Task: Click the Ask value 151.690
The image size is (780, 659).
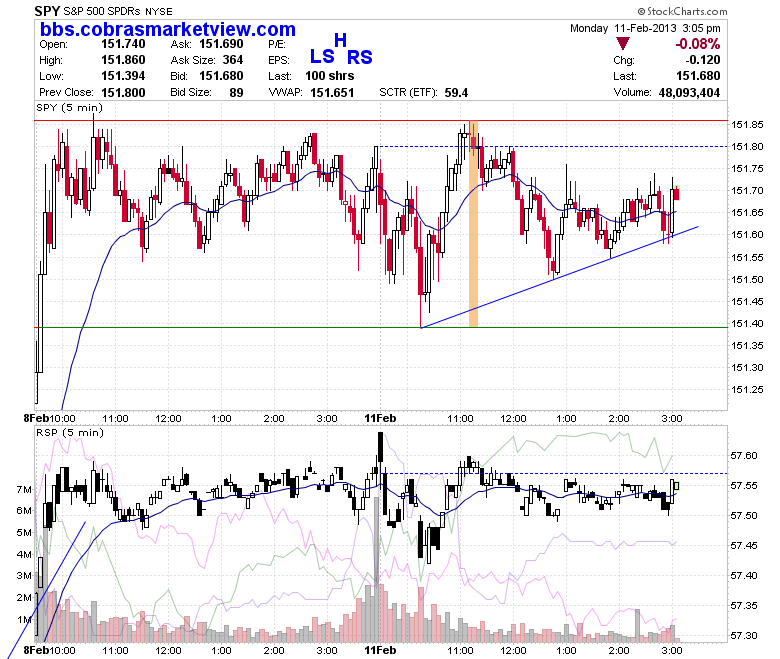Action: tap(221, 44)
